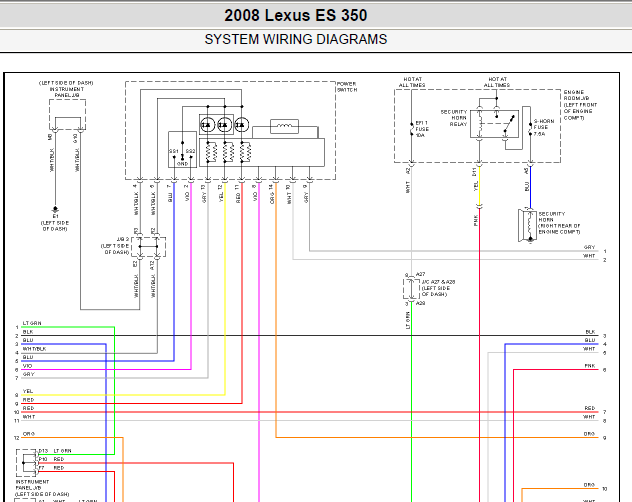Select the J/C A27 & A28 connector symbol
The image size is (632, 502).
tap(411, 288)
